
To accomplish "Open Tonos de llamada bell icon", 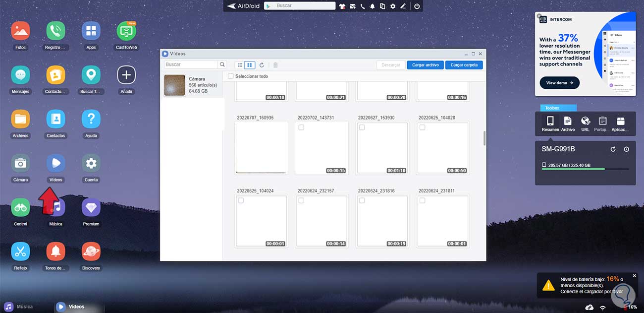I will tap(55, 251).
